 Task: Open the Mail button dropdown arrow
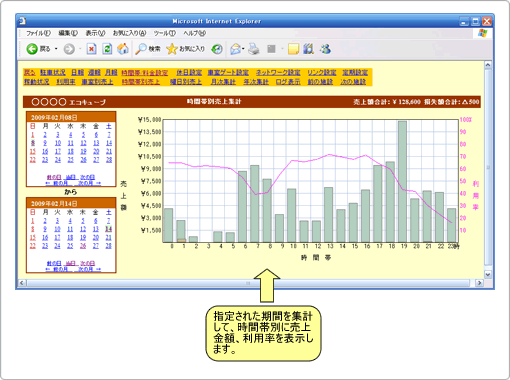pos(243,49)
